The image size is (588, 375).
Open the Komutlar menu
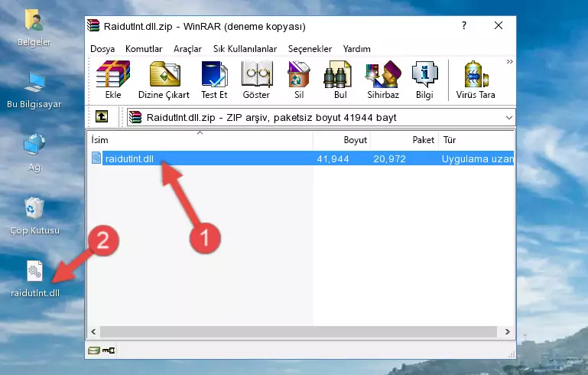[x=144, y=49]
